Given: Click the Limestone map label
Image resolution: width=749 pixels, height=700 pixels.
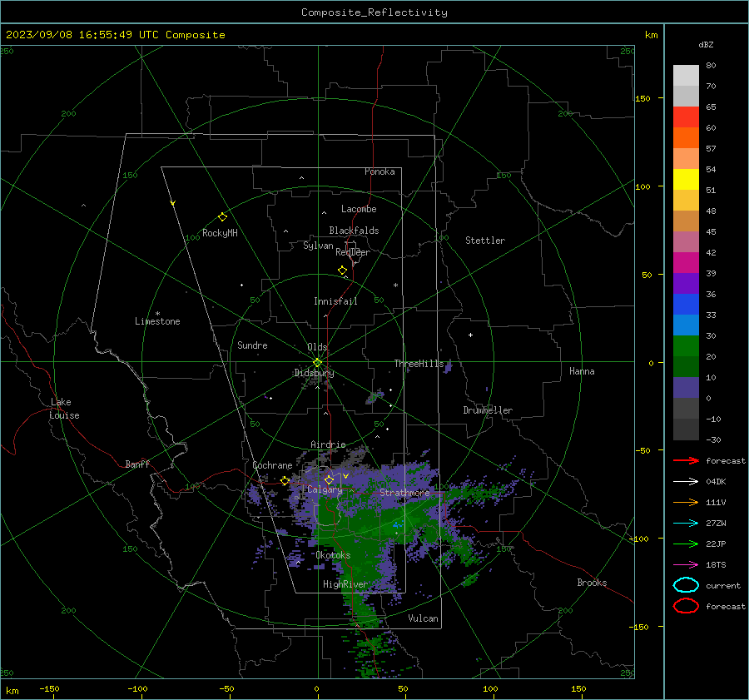Looking at the screenshot, I should 157,321.
